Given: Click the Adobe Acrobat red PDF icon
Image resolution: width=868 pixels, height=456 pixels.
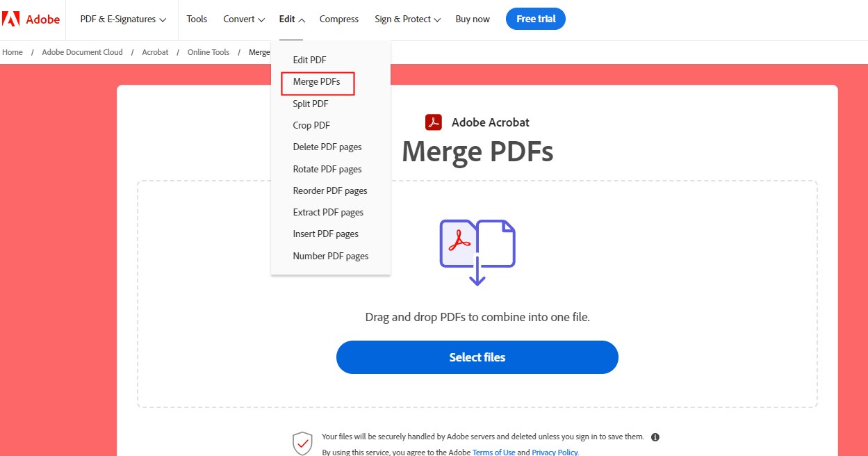Looking at the screenshot, I should (433, 122).
